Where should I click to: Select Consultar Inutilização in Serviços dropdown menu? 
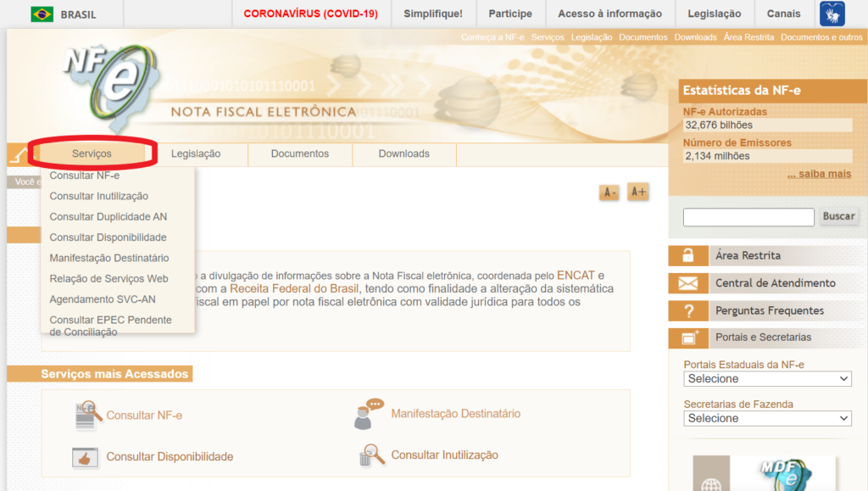click(99, 196)
